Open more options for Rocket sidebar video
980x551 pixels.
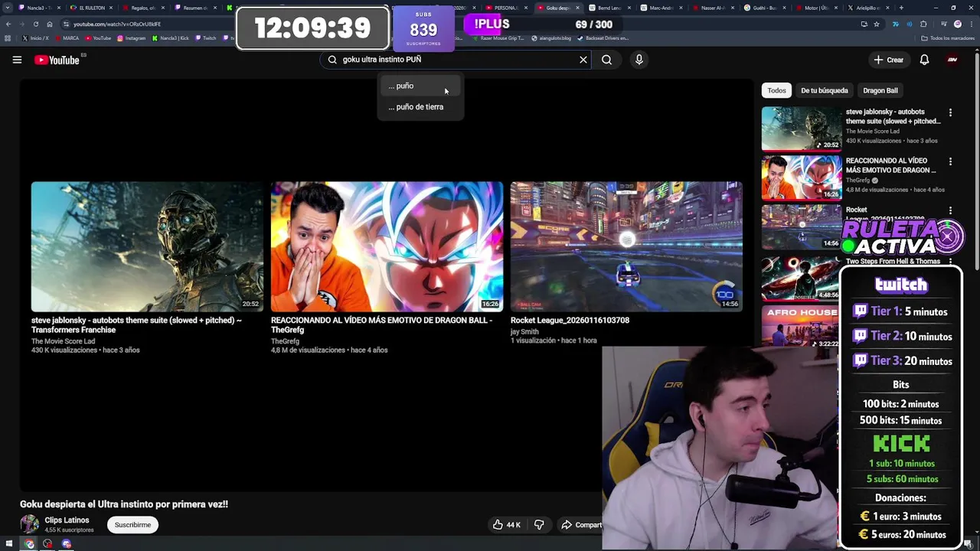click(950, 210)
